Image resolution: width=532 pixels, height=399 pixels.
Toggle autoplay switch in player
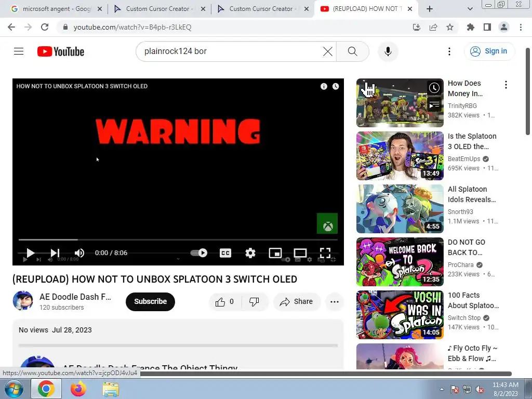coord(198,253)
